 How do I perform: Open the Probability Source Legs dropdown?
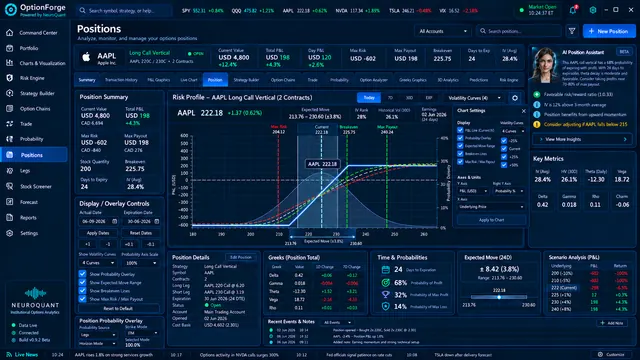98,335
